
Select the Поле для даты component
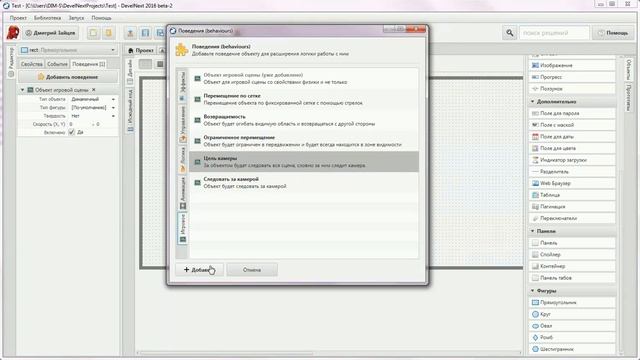coord(572,137)
